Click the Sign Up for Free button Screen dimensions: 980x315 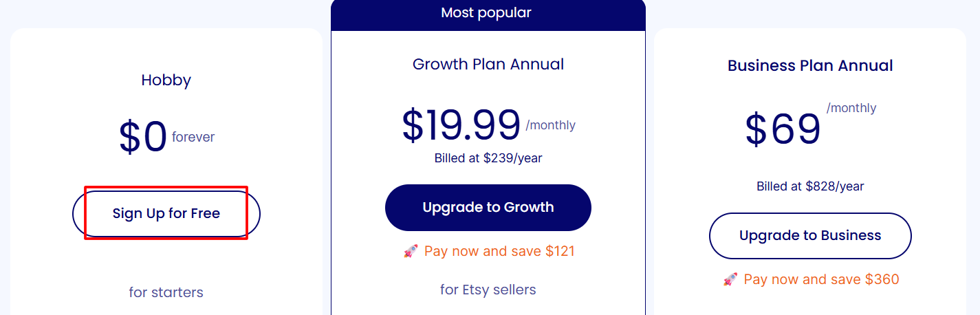pos(166,213)
